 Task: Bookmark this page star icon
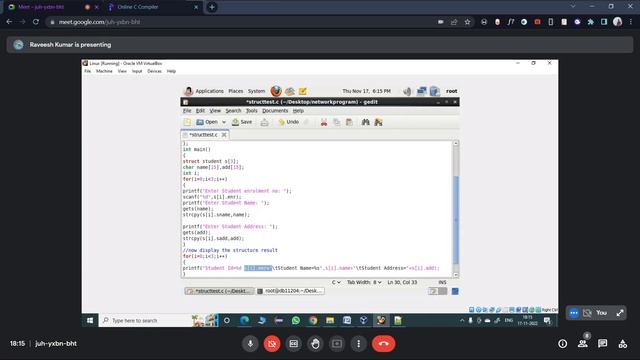click(x=467, y=22)
